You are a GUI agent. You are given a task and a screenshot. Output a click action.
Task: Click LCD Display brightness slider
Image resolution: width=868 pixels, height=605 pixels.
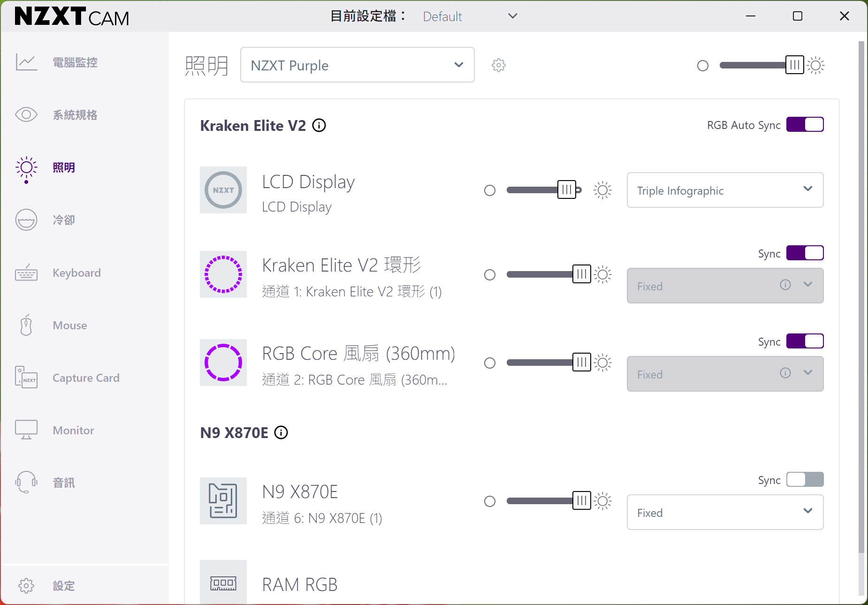tap(544, 190)
